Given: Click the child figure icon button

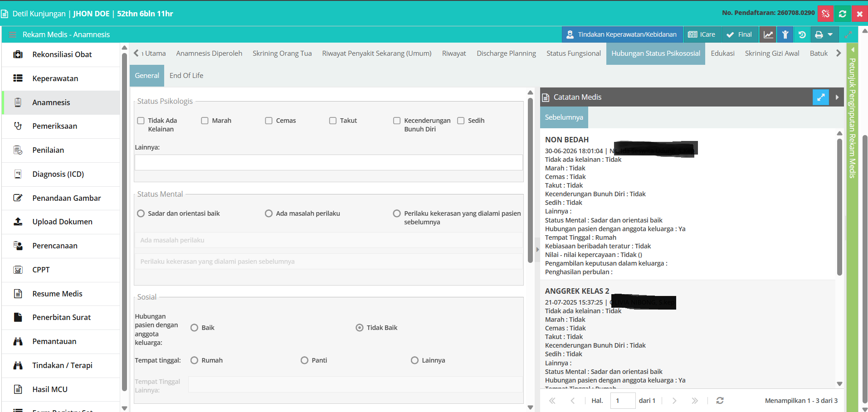Looking at the screenshot, I should pos(785,34).
